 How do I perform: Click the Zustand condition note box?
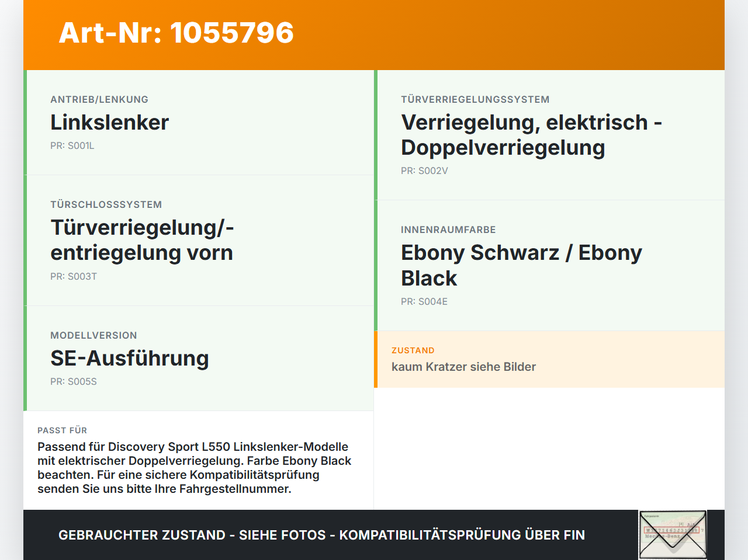coord(549,359)
